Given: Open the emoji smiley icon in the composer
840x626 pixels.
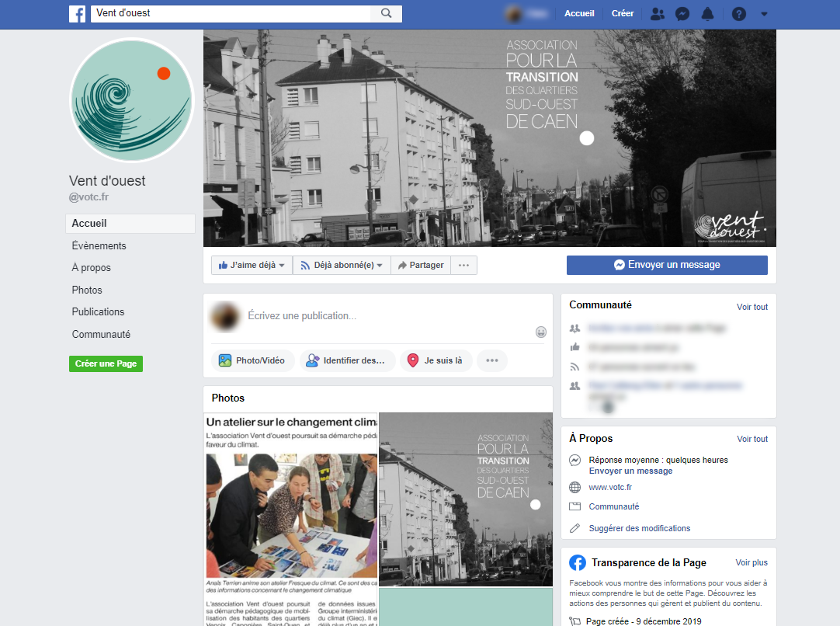Looking at the screenshot, I should click(x=541, y=332).
